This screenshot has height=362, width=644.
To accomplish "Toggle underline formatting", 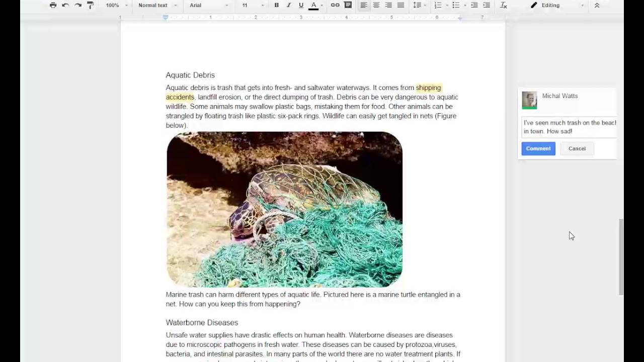I will [x=301, y=5].
